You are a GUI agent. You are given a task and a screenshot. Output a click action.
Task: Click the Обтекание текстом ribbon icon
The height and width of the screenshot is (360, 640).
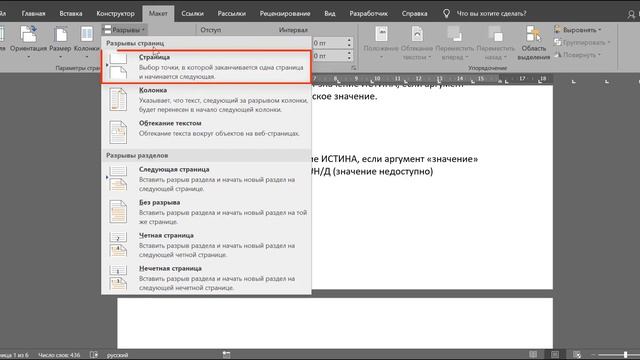pyautogui.click(x=417, y=34)
